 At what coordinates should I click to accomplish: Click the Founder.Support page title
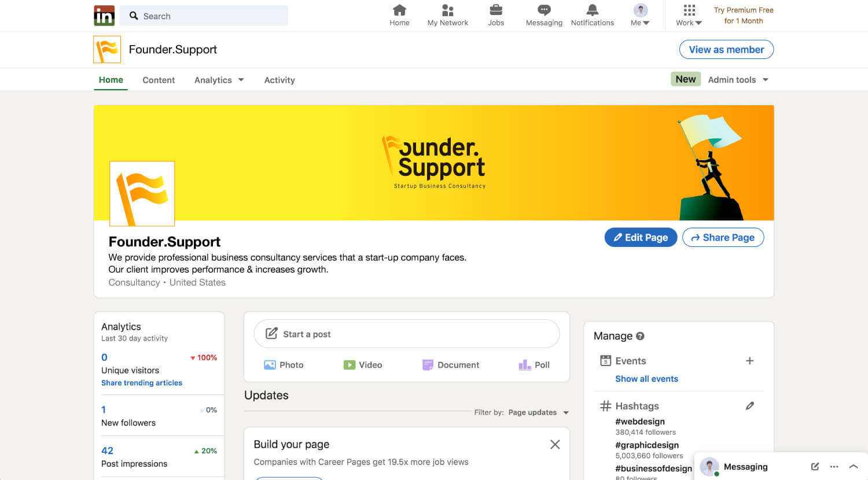point(164,242)
